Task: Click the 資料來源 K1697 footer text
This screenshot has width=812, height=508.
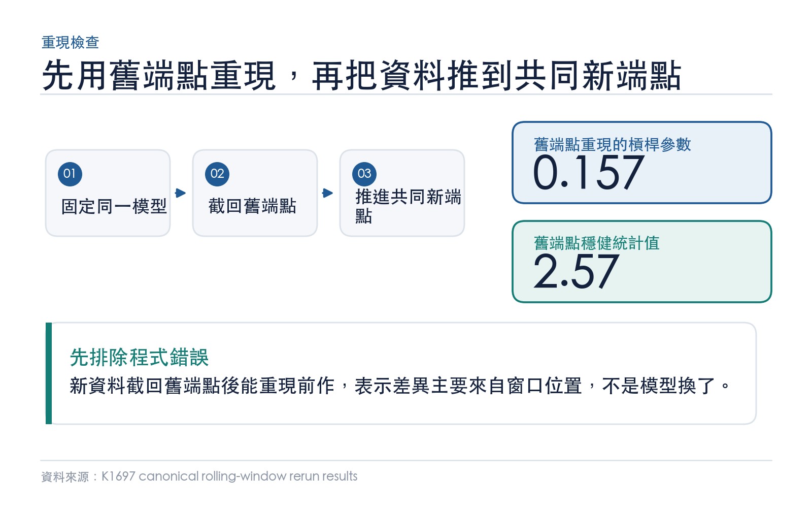Action: (199, 477)
